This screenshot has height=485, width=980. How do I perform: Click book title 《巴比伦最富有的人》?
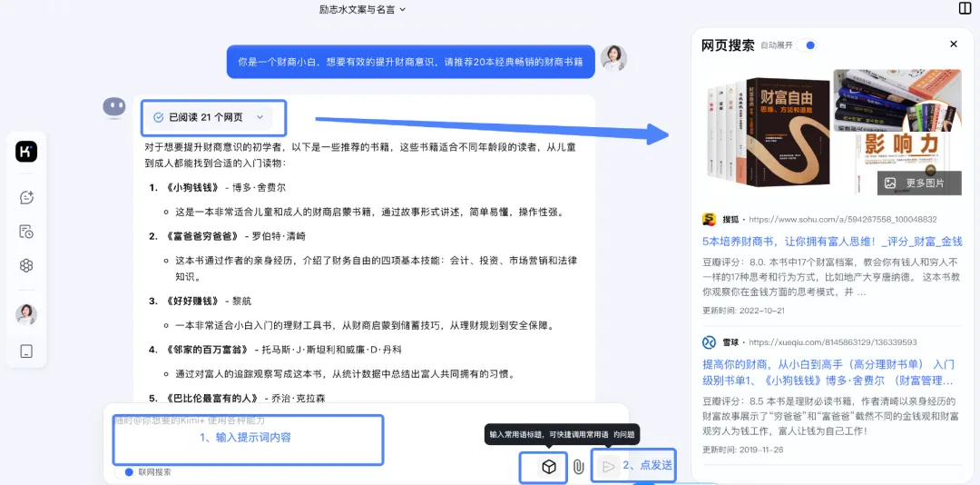[x=212, y=398]
